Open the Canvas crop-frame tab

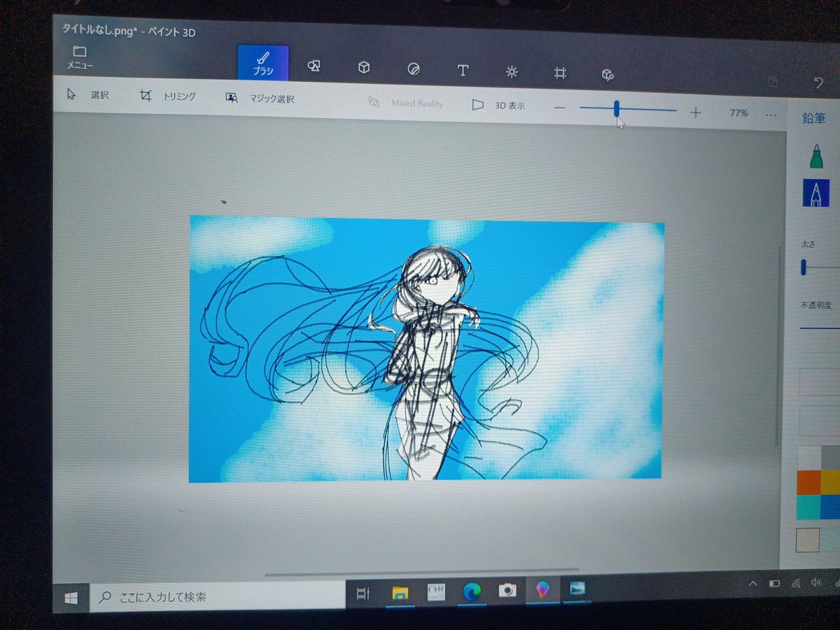[559, 73]
